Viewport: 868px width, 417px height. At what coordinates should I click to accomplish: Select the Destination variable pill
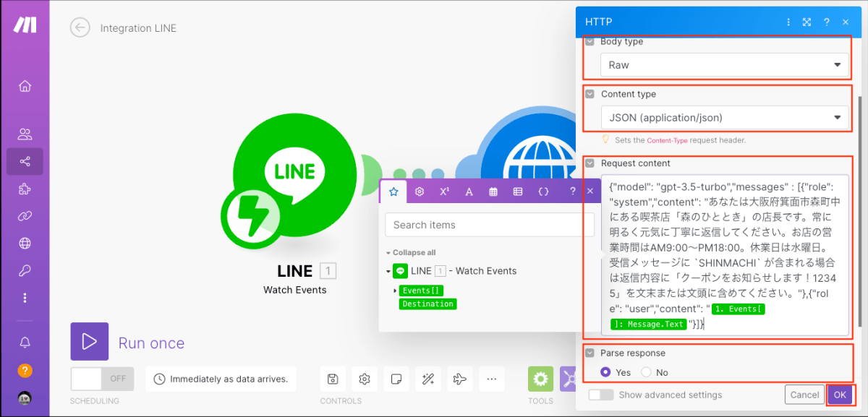pos(427,304)
